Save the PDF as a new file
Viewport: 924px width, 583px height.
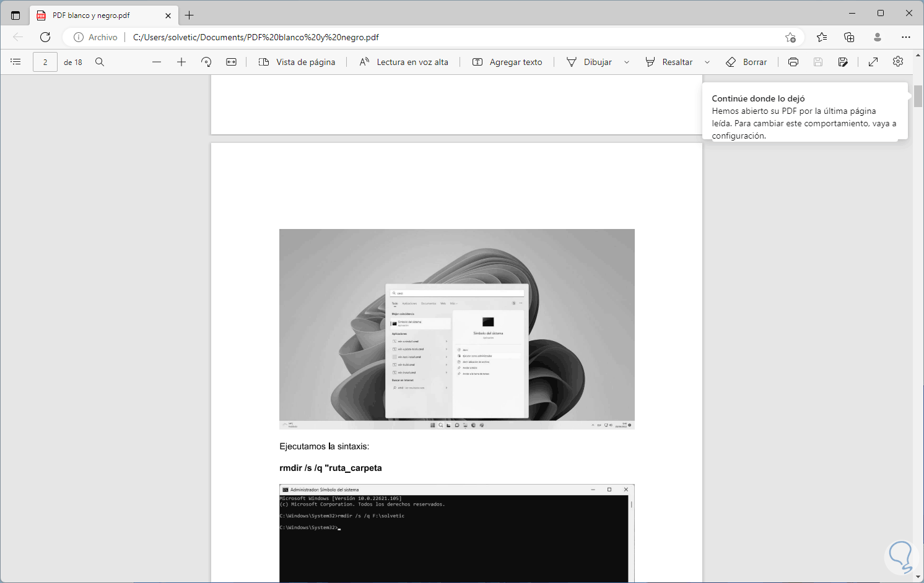[843, 62]
